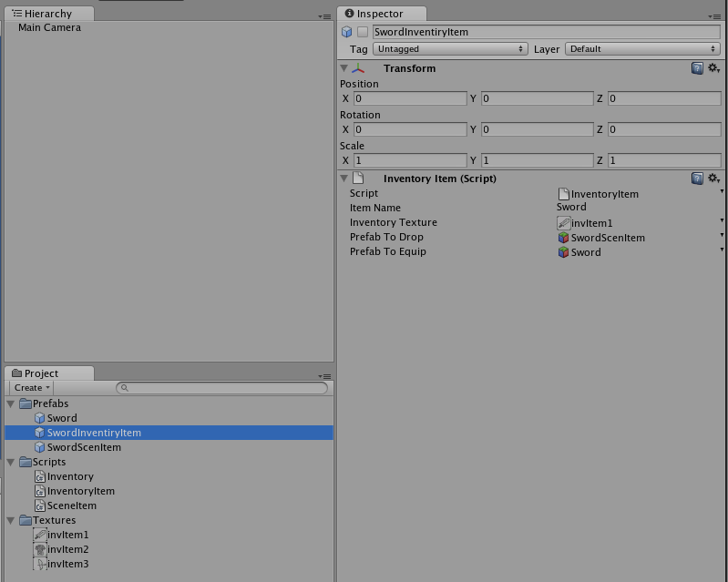Click the Position X input field

(x=409, y=98)
